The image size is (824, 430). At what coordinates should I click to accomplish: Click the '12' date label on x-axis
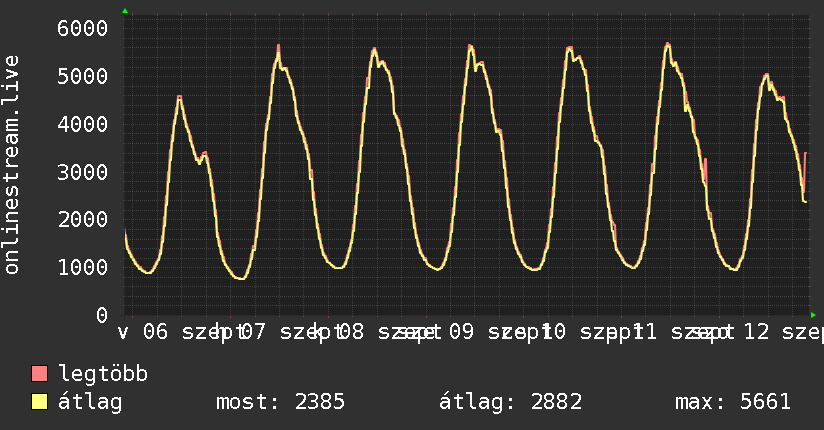pyautogui.click(x=757, y=332)
